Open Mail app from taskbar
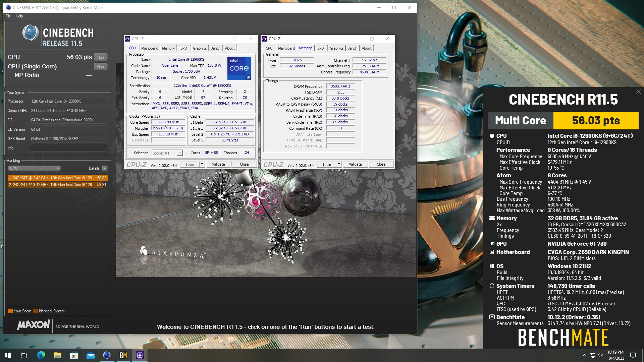The width and height of the screenshot is (644, 362). [x=90, y=355]
